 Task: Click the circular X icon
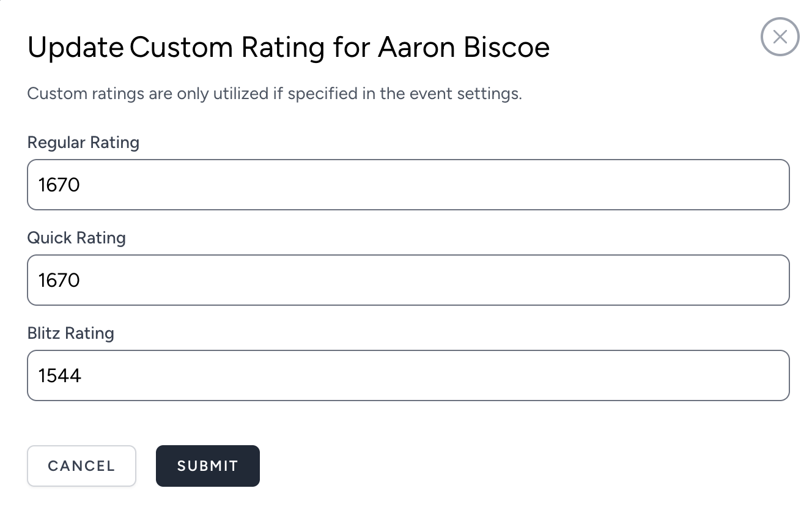(x=780, y=37)
